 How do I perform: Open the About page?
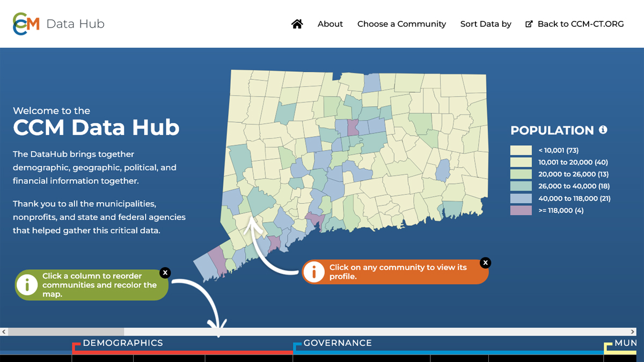(330, 24)
